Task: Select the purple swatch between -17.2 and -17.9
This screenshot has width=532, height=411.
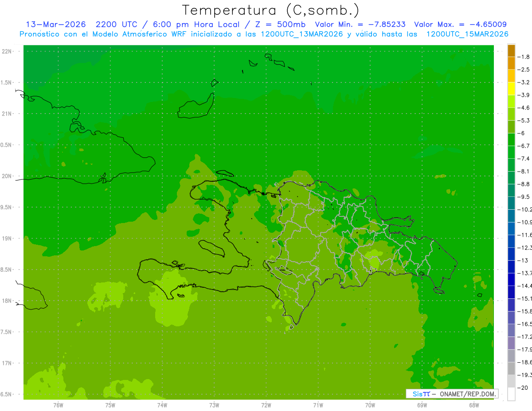Action: point(511,343)
